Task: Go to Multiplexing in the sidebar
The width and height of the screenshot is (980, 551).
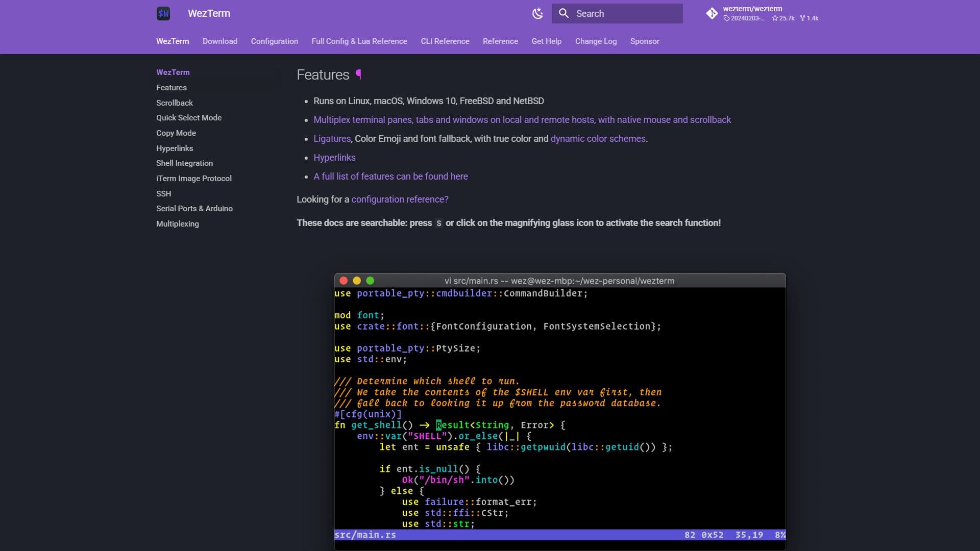Action: [178, 224]
